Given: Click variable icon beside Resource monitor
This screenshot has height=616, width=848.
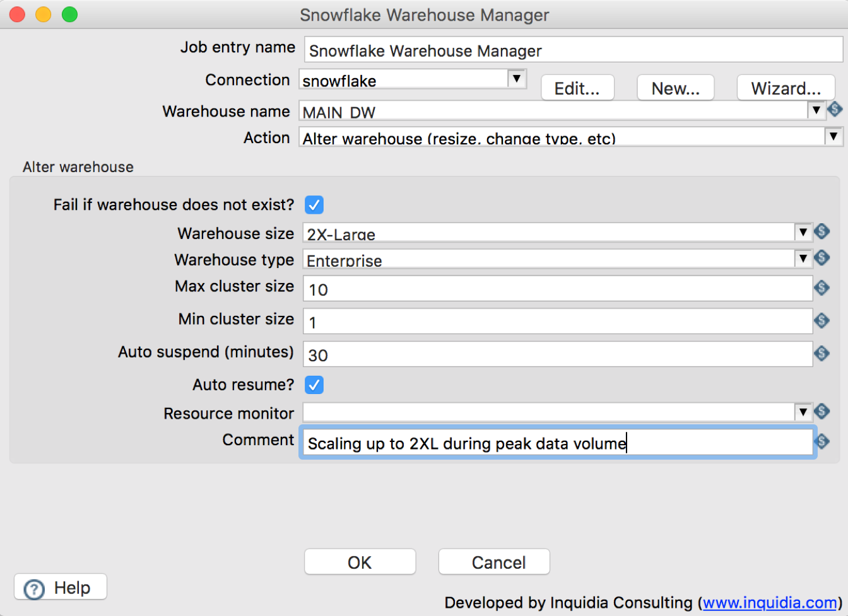Looking at the screenshot, I should click(x=821, y=412).
